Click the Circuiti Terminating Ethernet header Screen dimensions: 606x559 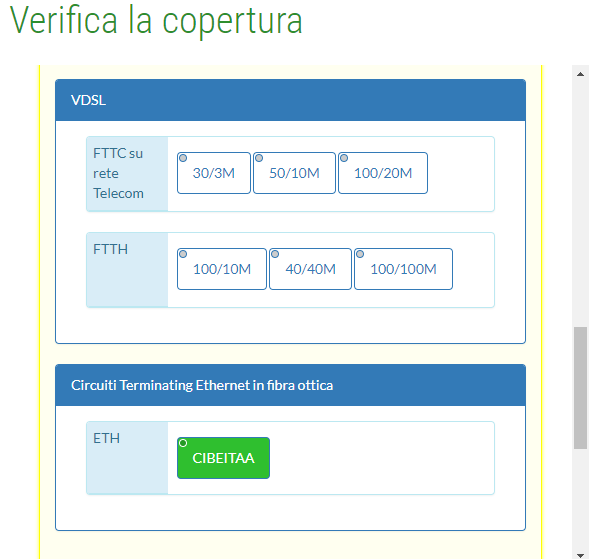(x=290, y=385)
